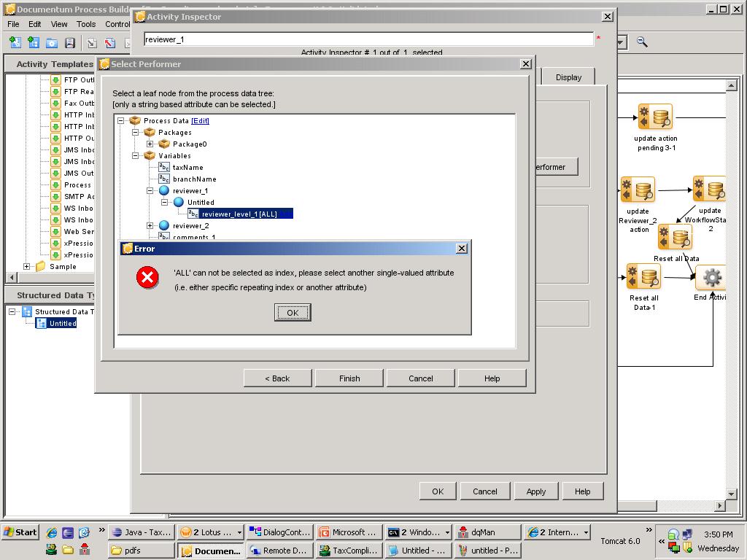Viewport: 747px width, 560px height.
Task: Click canvas vertical scrollbar up arrow
Action: (x=731, y=85)
